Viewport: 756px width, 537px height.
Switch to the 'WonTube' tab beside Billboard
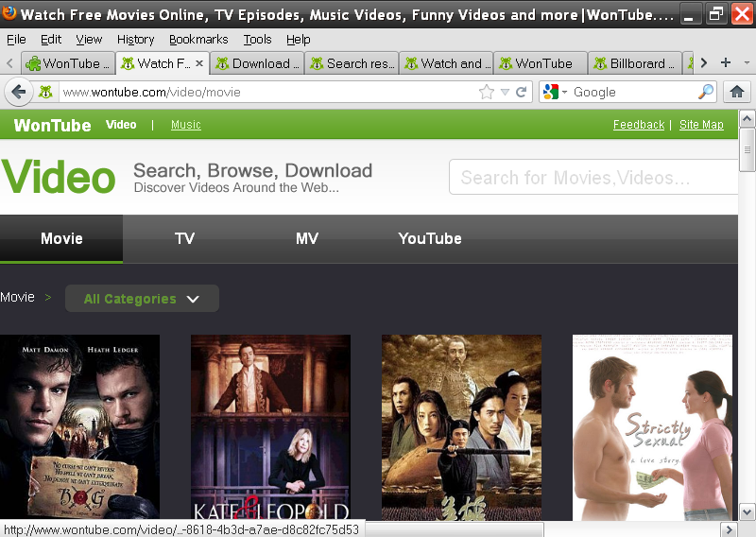(541, 63)
